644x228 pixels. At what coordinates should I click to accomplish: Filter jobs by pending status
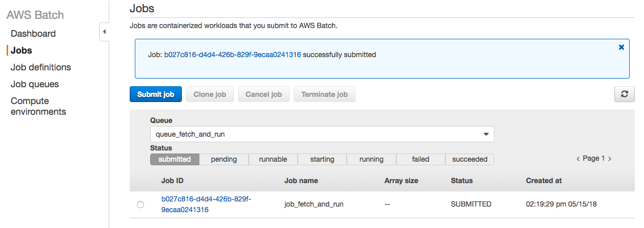pos(224,159)
